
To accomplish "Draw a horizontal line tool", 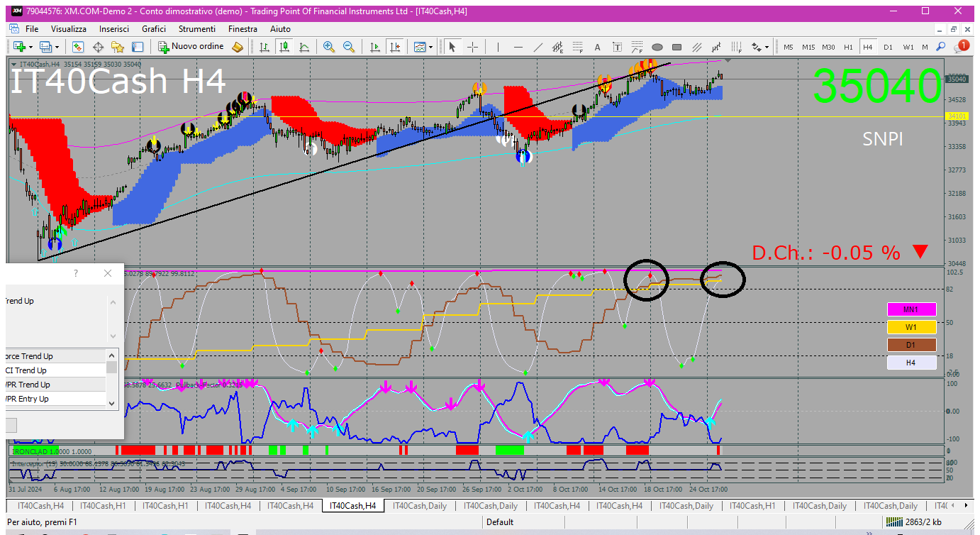I will [518, 47].
